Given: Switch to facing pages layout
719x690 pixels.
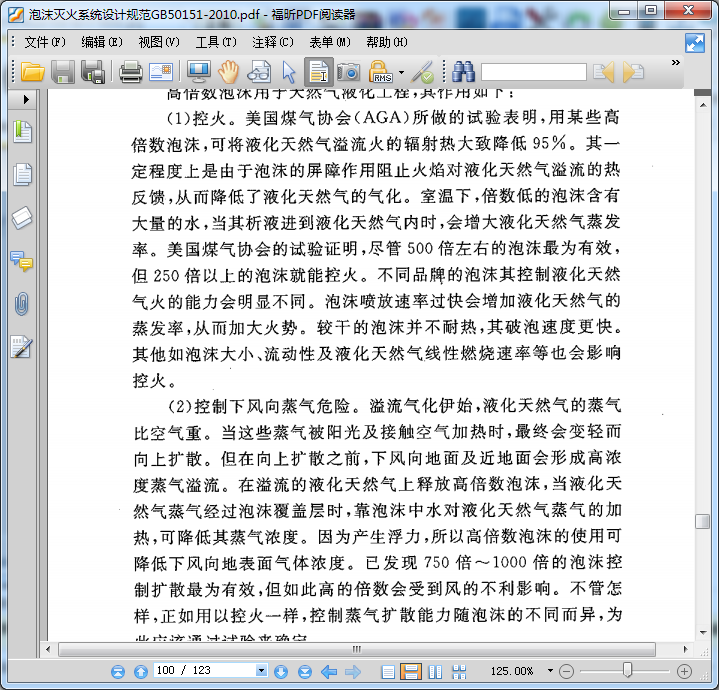Looking at the screenshot, I should click(435, 672).
